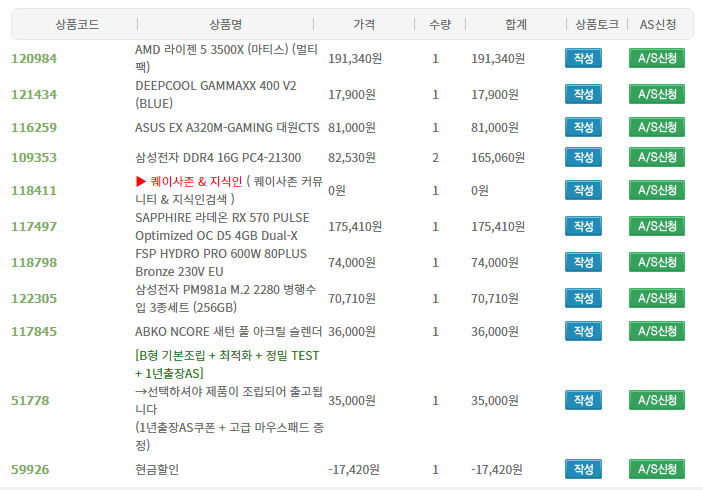The image size is (703, 490).
Task: Request A/S for 삼성전자 PM981a M.2 2280
Action: click(657, 298)
